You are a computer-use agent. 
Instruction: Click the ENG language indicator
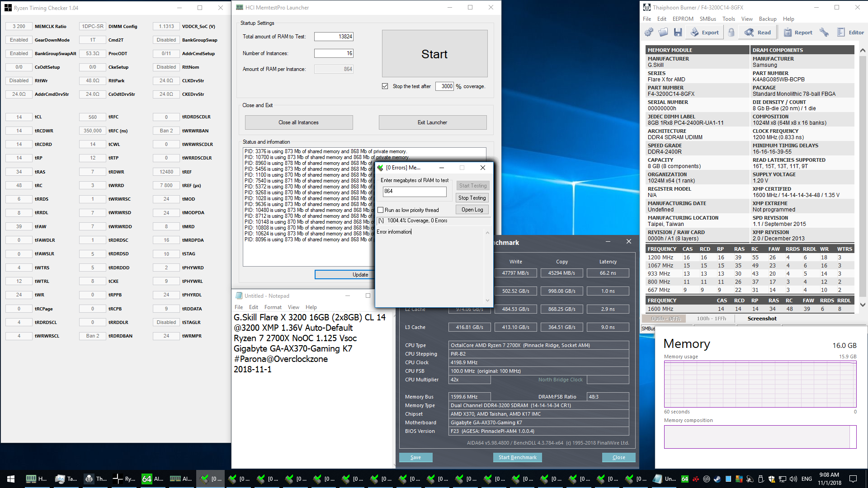807,479
